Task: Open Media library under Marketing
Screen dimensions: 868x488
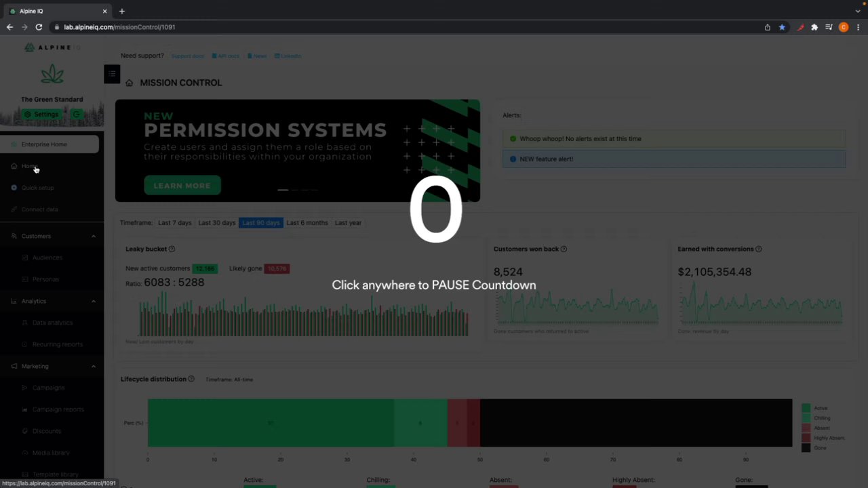Action: 51,453
